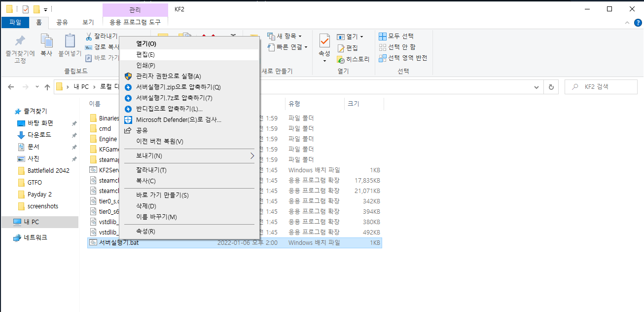Viewport: 644px width, 312px height.
Task: Expand the Properties (속성) dropdown arrow
Action: [x=324, y=61]
